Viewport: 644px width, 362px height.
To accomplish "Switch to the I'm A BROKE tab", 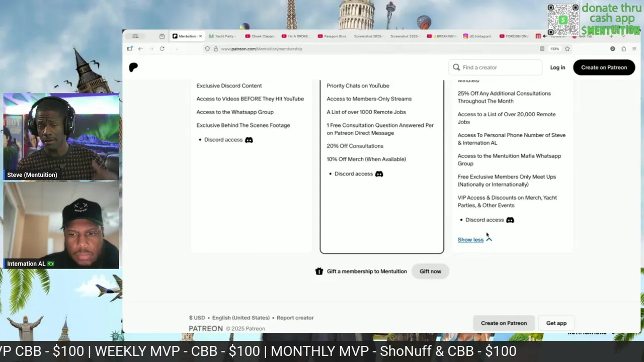I will click(296, 36).
